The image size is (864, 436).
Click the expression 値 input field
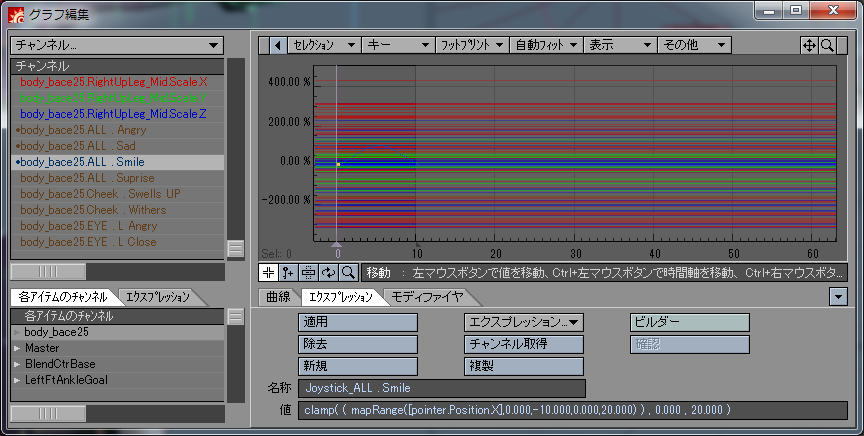[x=573, y=410]
